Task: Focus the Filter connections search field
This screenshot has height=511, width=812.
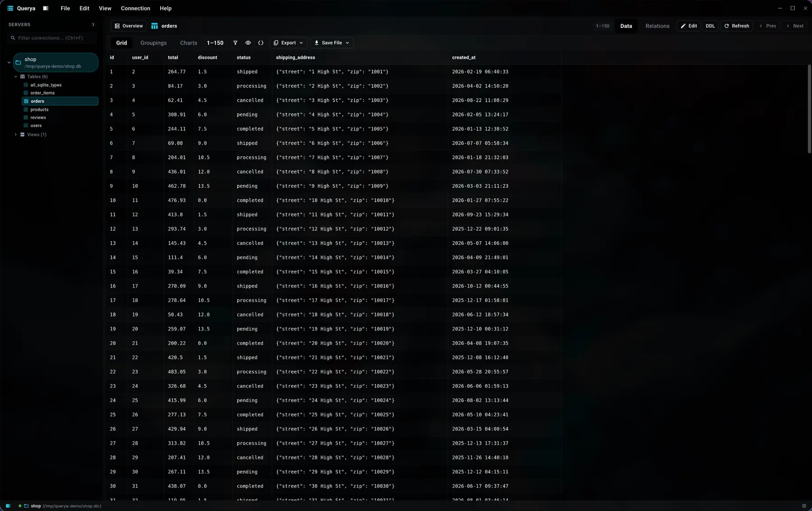Action: coord(53,38)
